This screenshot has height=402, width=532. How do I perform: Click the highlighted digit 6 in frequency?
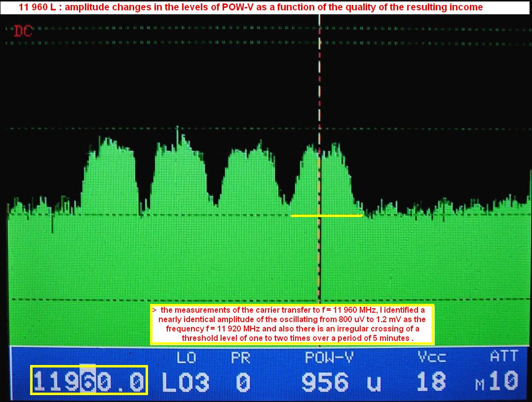point(89,382)
